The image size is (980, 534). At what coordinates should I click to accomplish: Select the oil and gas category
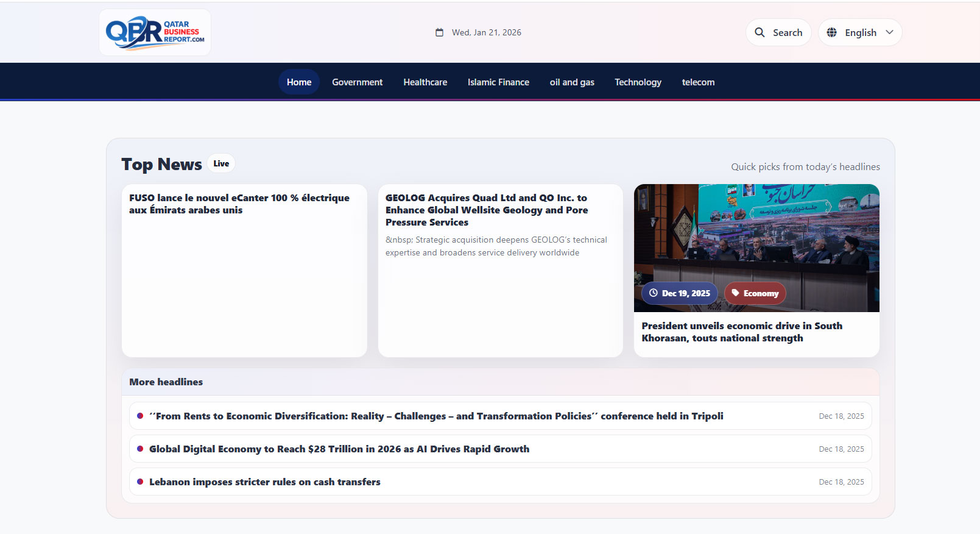coord(572,82)
